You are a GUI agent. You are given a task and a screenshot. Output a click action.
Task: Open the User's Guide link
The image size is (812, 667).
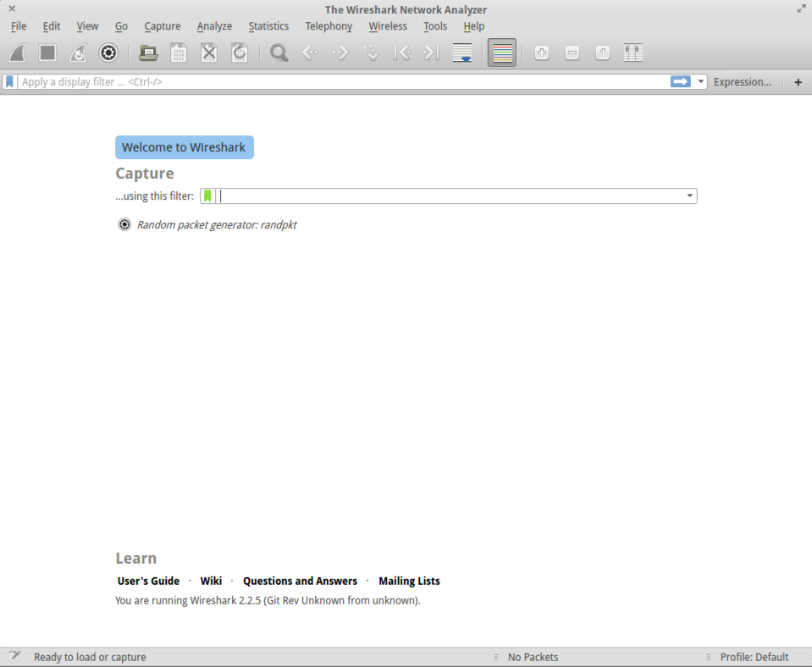(148, 581)
